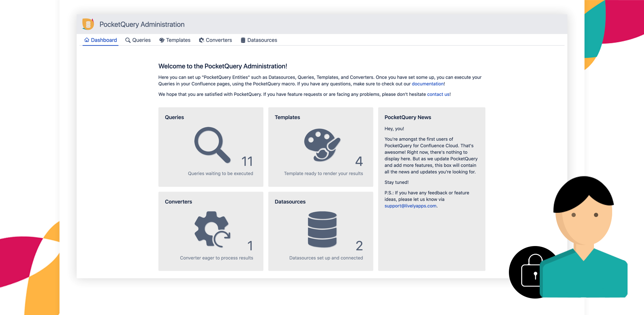Click the Templates card heading
This screenshot has width=644, height=315.
coord(287,117)
